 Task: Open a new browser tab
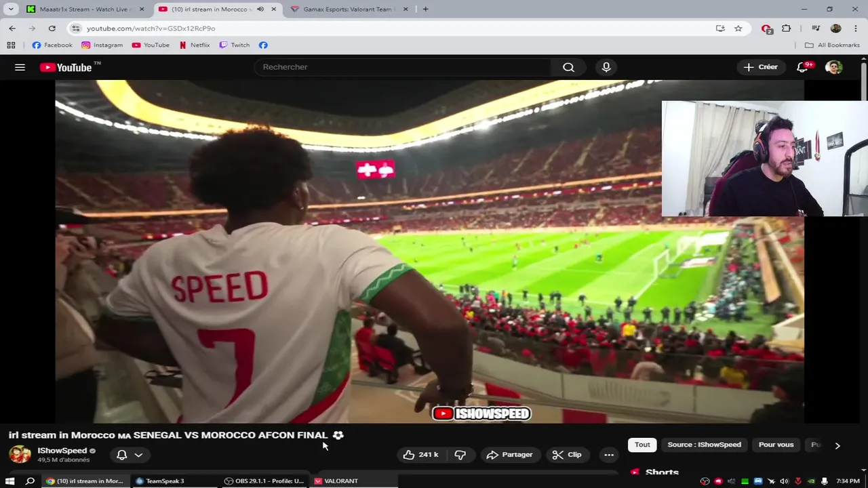[x=425, y=9]
